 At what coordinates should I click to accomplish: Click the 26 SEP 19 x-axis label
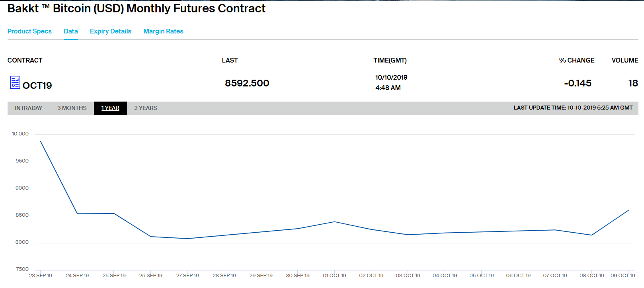(151, 276)
